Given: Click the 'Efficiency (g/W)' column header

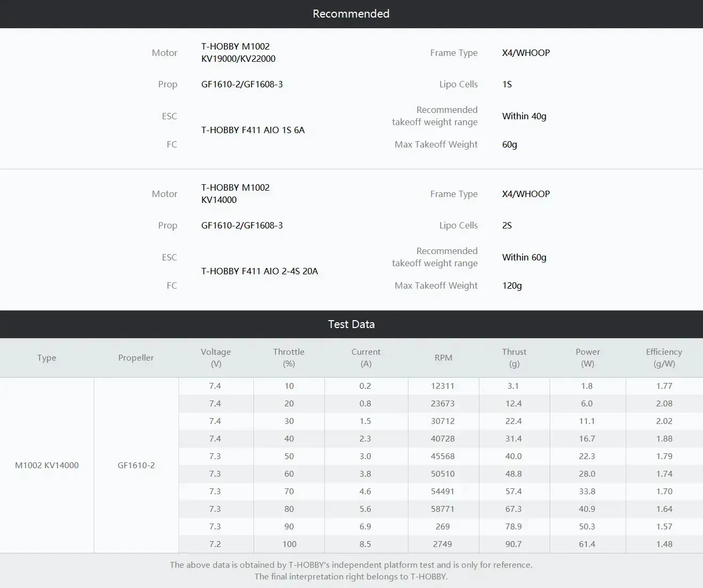Looking at the screenshot, I should click(664, 358).
